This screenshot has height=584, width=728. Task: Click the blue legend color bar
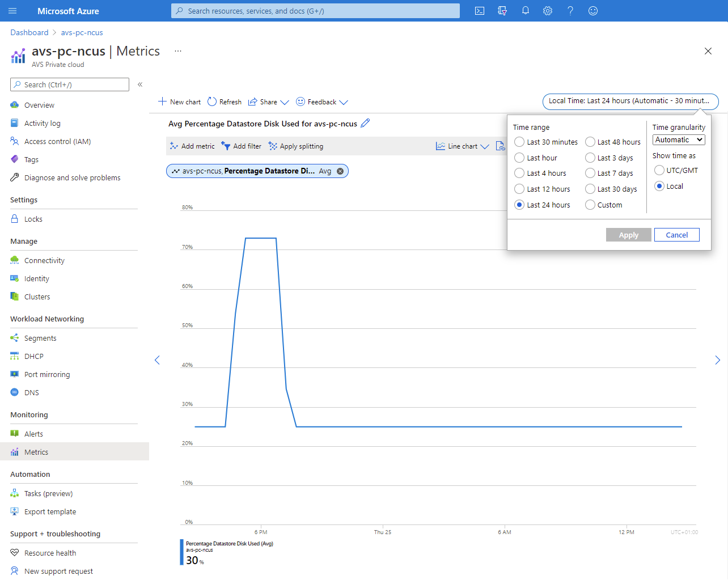[x=182, y=552]
